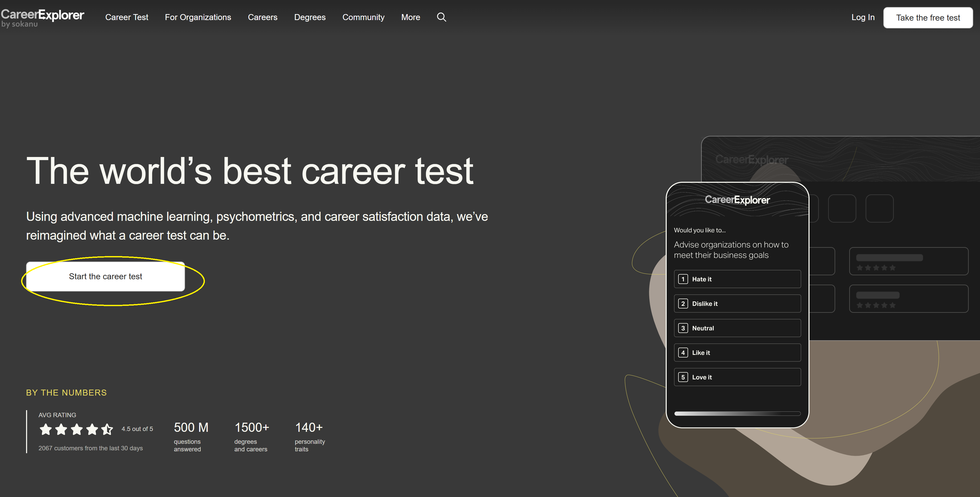This screenshot has width=980, height=497.
Task: Open the Community nav item
Action: pyautogui.click(x=363, y=17)
